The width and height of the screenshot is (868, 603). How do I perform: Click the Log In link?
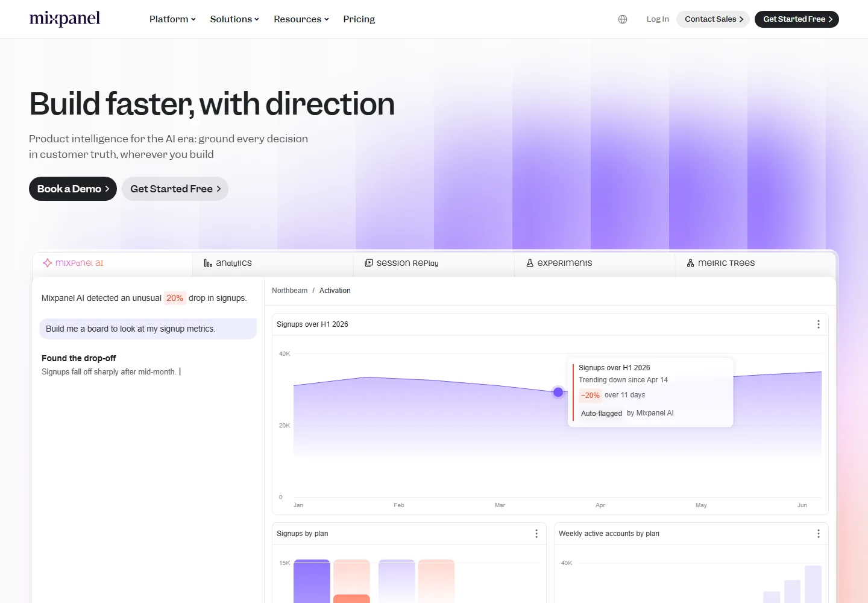(658, 19)
